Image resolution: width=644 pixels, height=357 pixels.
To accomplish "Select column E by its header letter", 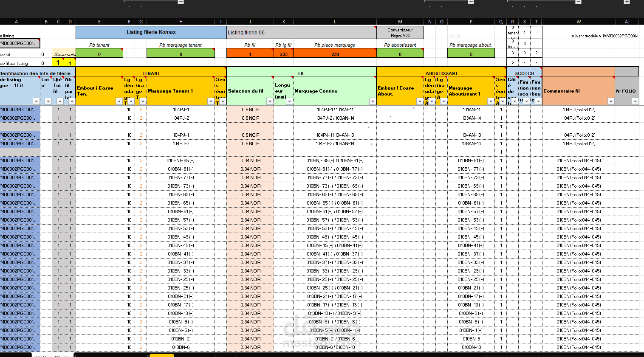I will tap(99, 22).
